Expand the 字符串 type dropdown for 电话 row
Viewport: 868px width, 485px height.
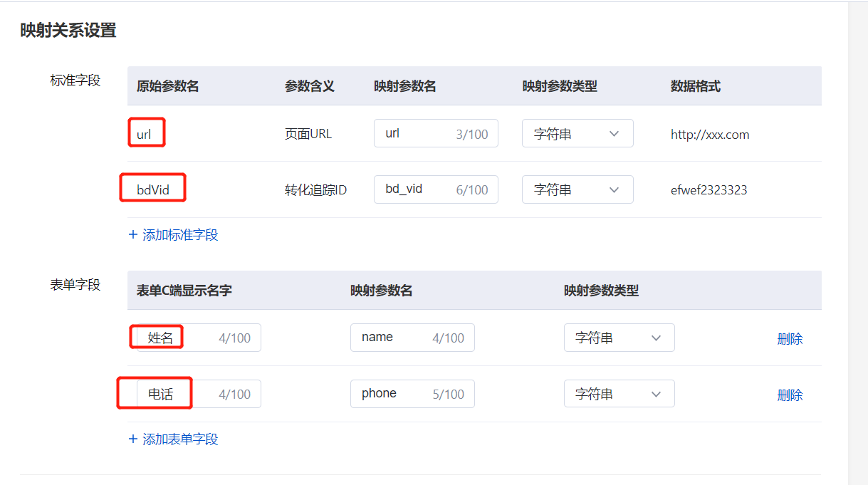click(619, 394)
